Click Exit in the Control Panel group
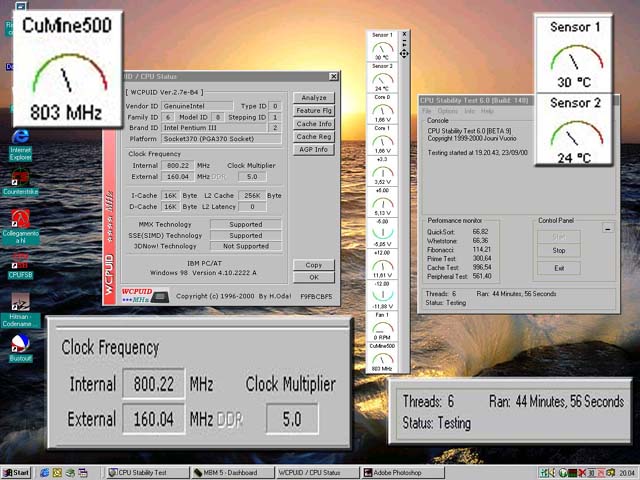 559,268
